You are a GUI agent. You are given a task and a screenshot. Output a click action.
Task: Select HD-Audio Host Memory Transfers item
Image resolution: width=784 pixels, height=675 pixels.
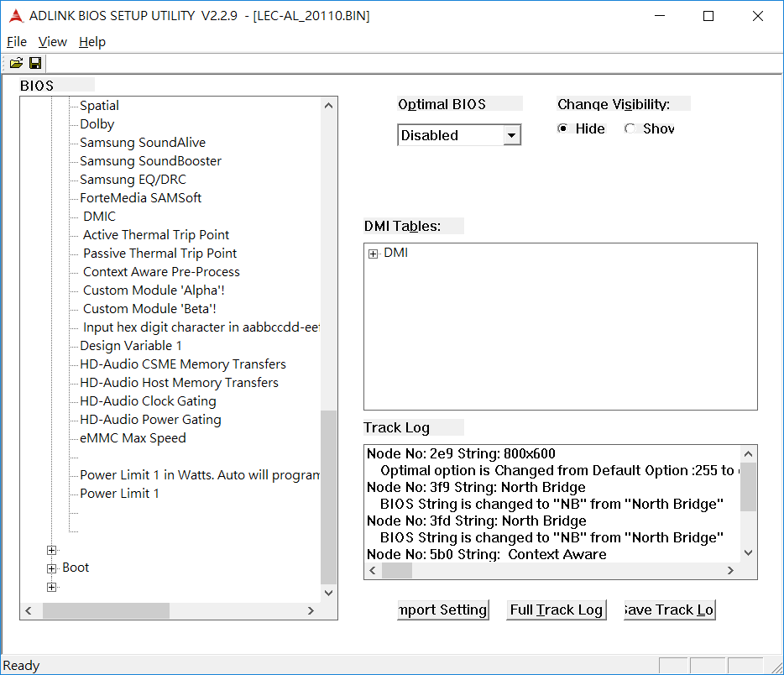tap(179, 383)
